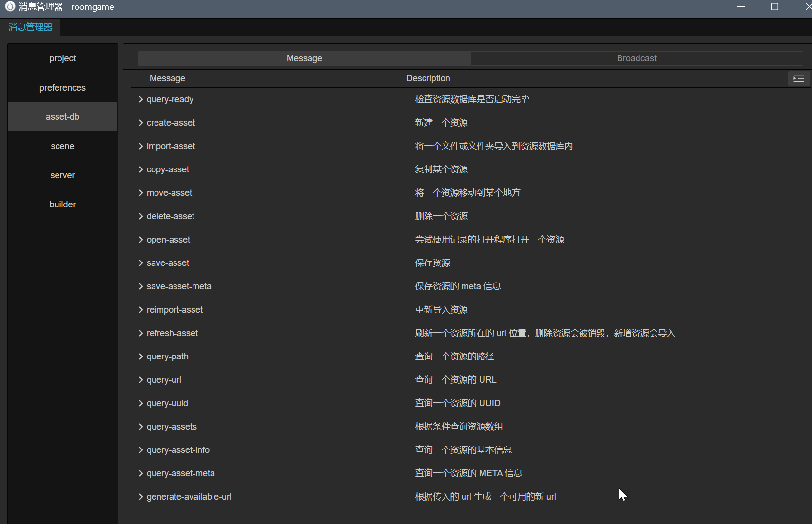
Task: Expand the query-assets message row
Action: point(141,427)
